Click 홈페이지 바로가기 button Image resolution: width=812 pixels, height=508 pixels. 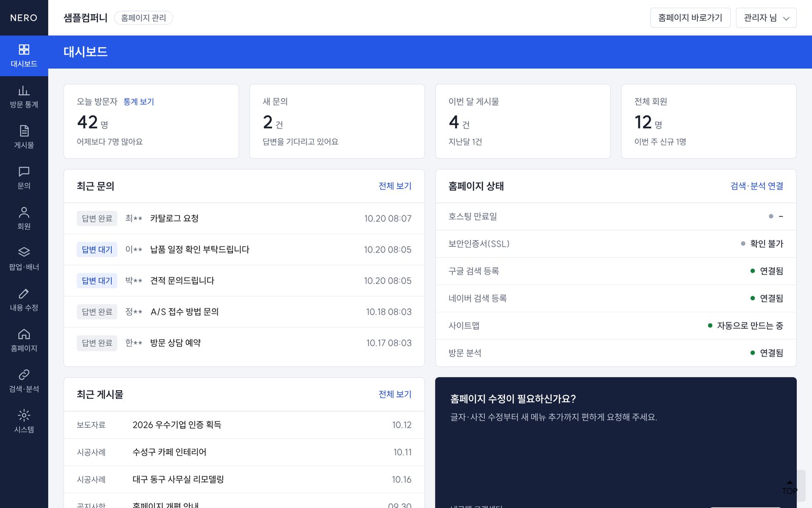pyautogui.click(x=690, y=18)
